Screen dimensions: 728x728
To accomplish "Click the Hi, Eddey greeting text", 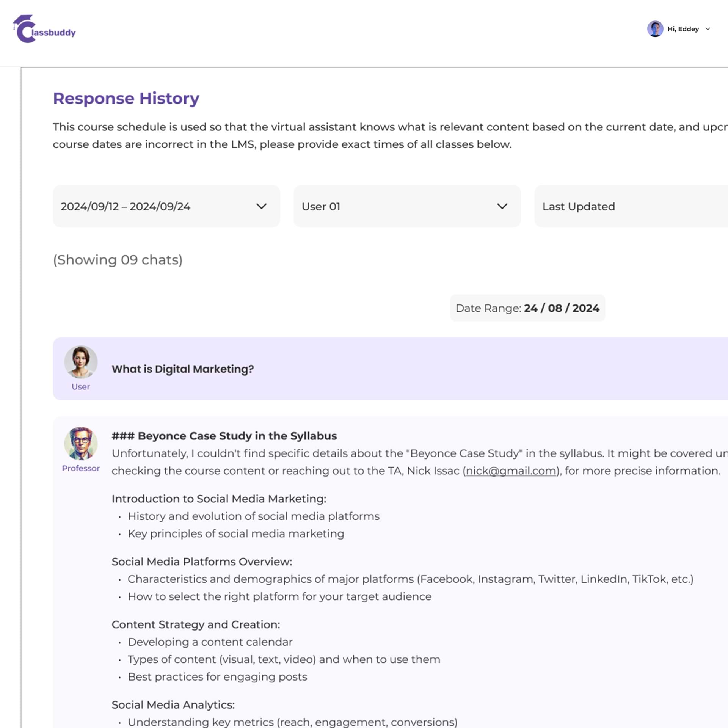I will click(x=683, y=29).
